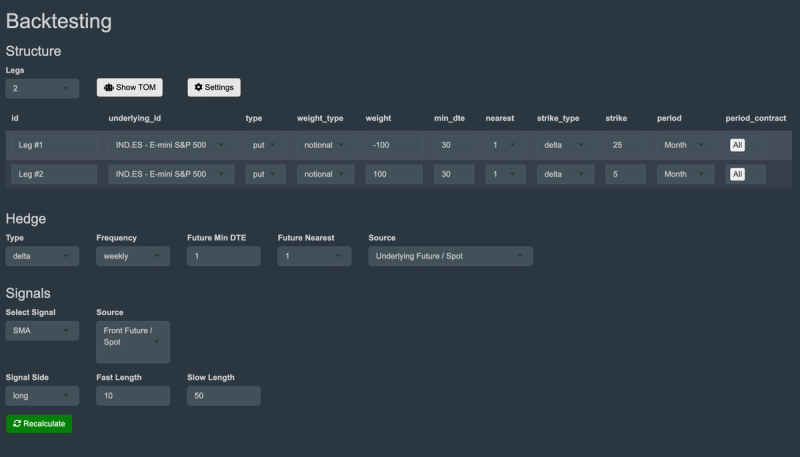This screenshot has height=457, width=800.
Task: Open Leg #1 strike_type delta dropdown
Action: click(565, 145)
